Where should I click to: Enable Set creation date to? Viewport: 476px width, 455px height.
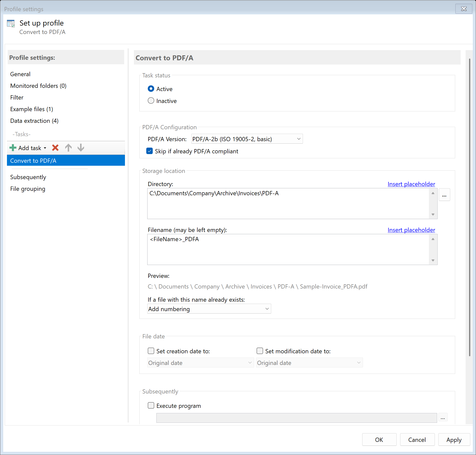coord(151,351)
